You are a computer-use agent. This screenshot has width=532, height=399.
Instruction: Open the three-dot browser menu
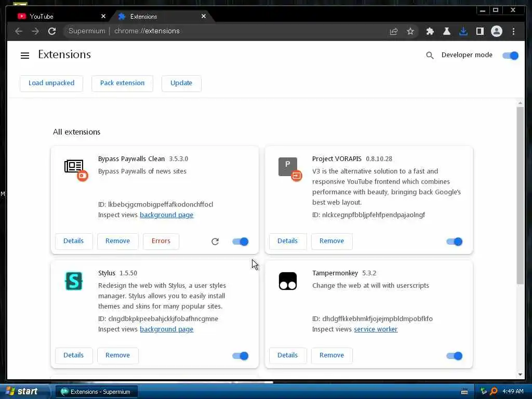tap(513, 32)
